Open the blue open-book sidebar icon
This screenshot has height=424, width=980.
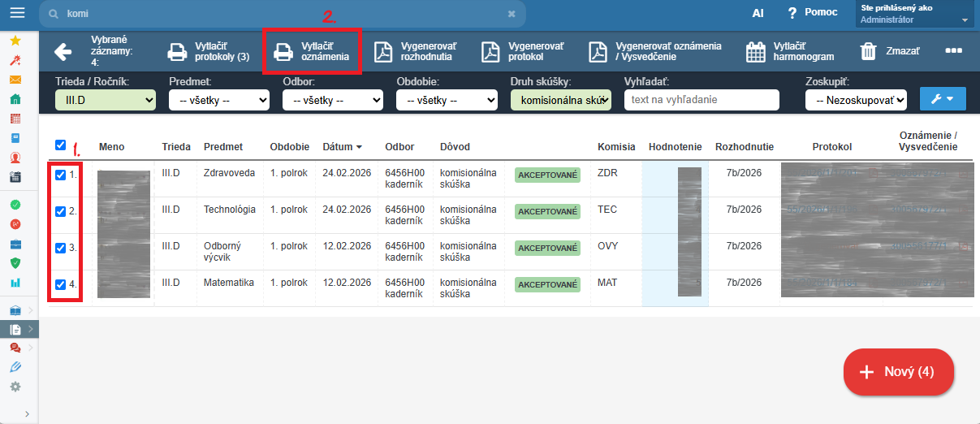tap(15, 310)
